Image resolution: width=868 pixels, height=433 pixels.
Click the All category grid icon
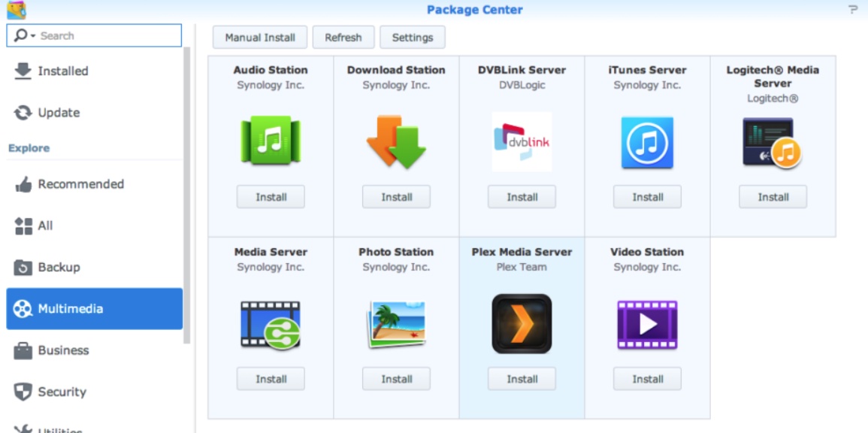coord(23,226)
